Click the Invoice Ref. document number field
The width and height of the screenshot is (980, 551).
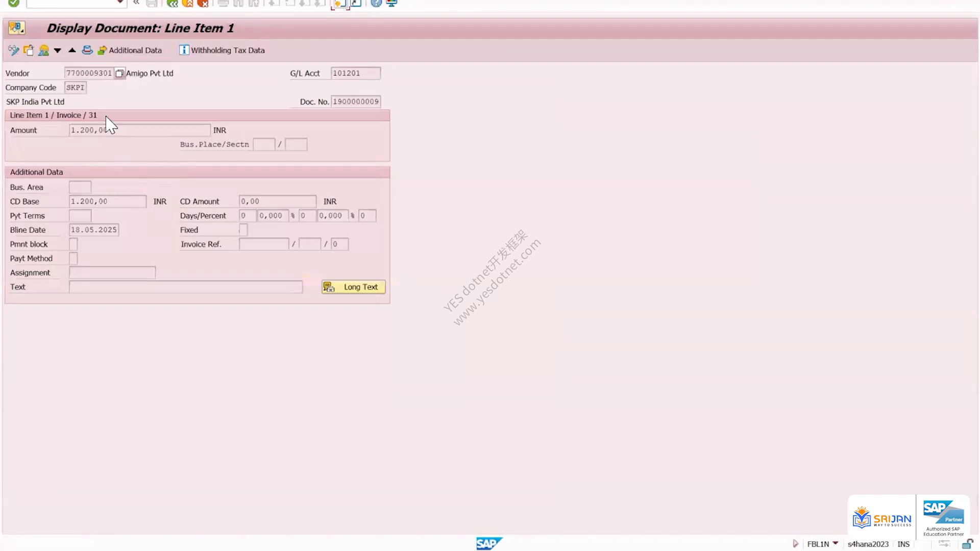(x=264, y=244)
